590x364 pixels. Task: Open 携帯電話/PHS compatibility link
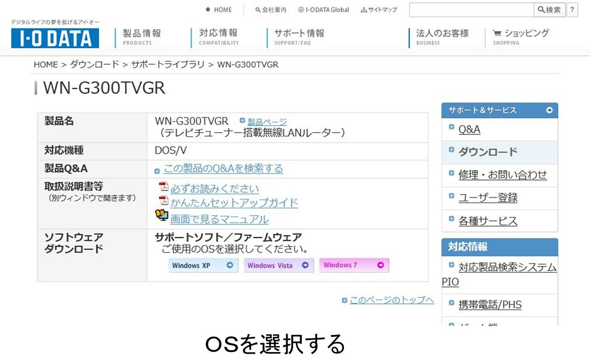[490, 305]
